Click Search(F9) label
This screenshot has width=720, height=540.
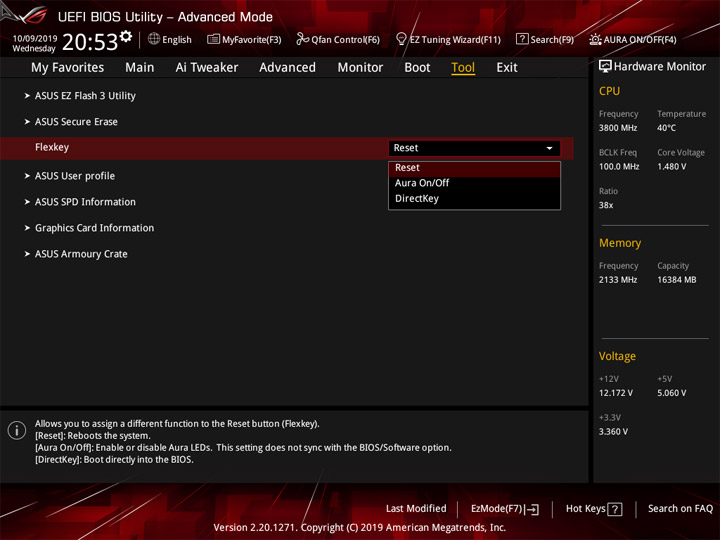click(x=552, y=39)
